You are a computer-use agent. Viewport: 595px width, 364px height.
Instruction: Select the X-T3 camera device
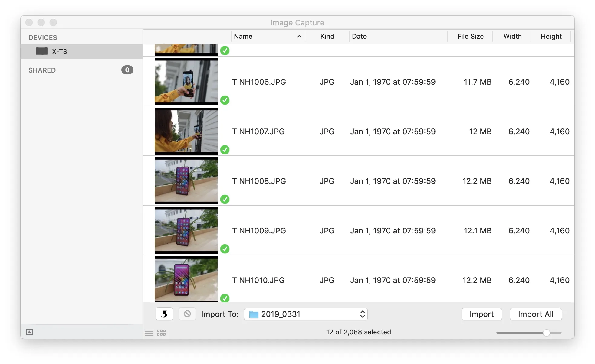(x=81, y=51)
